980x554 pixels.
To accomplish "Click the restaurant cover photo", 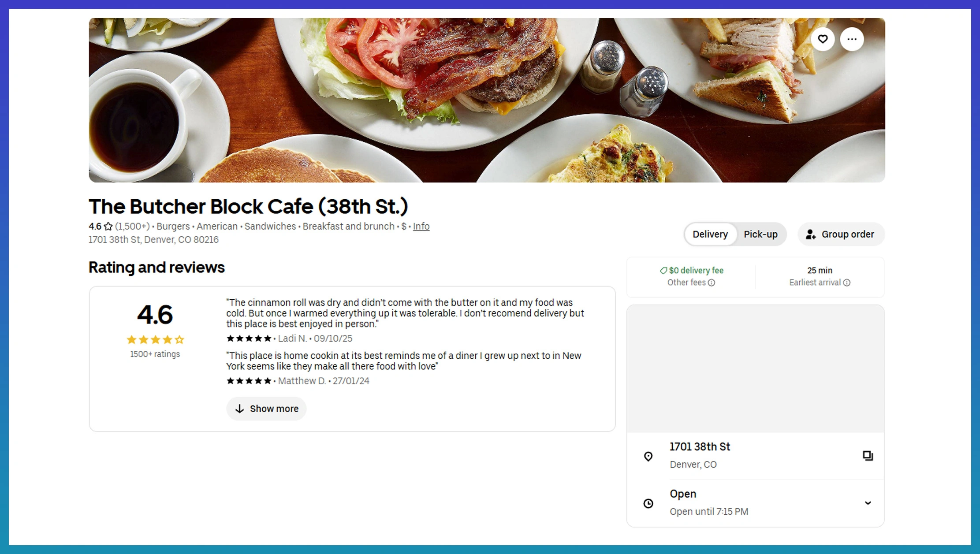I will point(487,100).
